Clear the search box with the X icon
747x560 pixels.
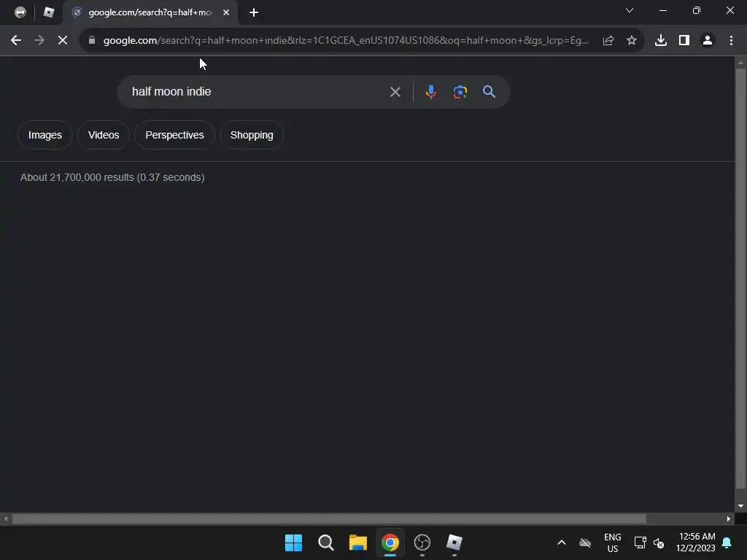pos(395,92)
